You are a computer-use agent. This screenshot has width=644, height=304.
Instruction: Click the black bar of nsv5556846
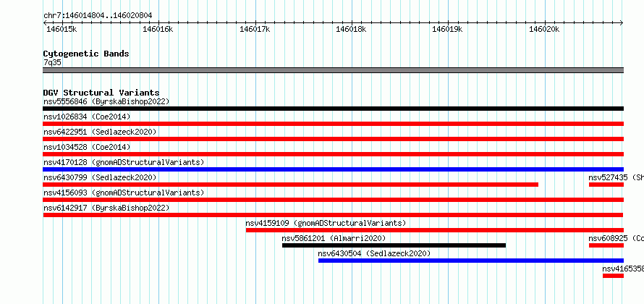tap(333, 109)
